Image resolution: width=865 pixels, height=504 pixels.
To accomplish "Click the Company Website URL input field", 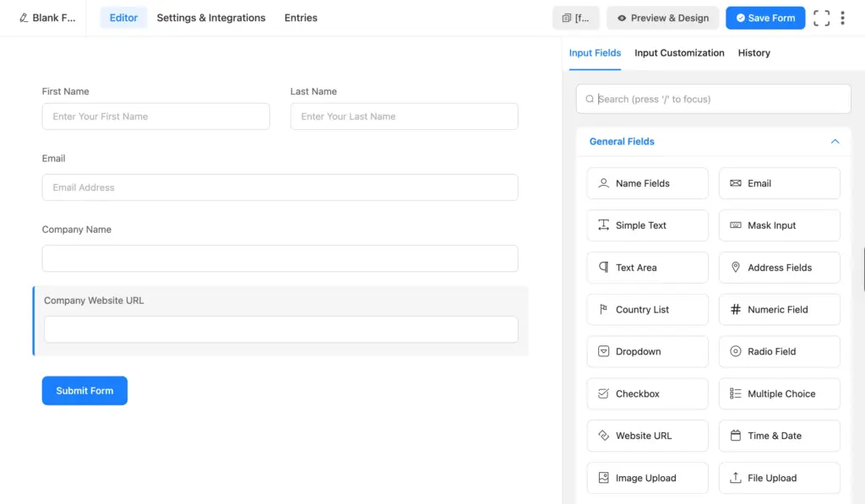I will [x=280, y=329].
